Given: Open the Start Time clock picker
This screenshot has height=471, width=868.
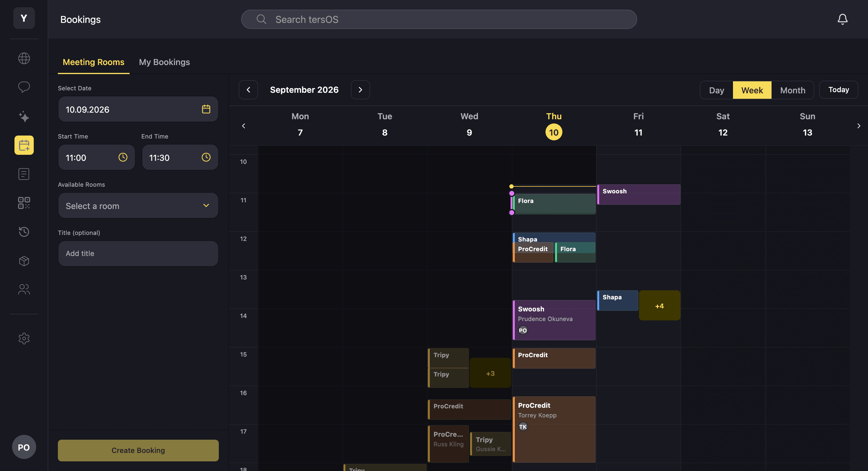Looking at the screenshot, I should 123,157.
